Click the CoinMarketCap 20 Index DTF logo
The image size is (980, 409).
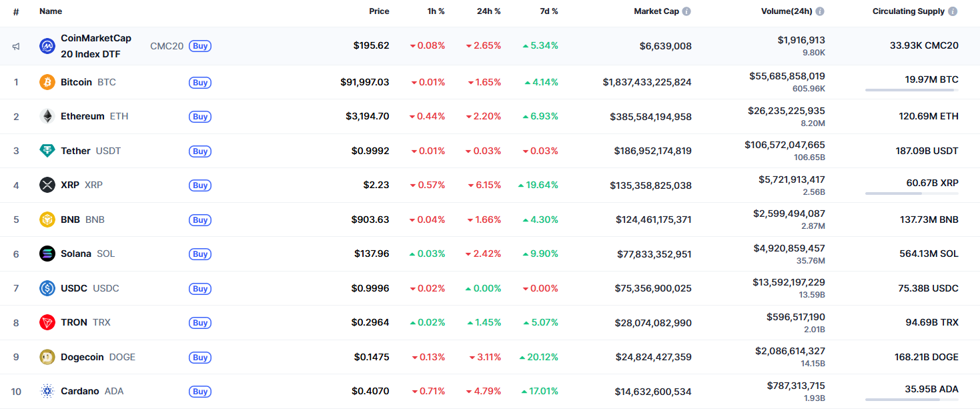[x=46, y=45]
